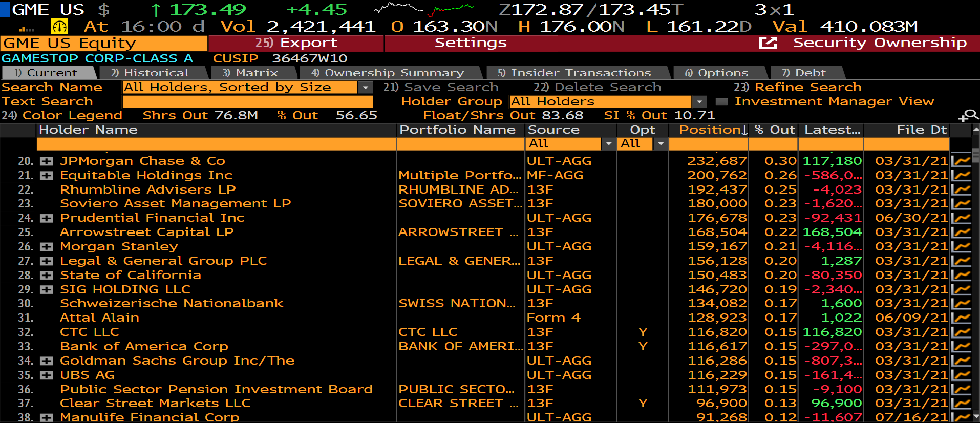The width and height of the screenshot is (980, 423).
Task: Open chart icon for State of California row
Action: pos(961,275)
